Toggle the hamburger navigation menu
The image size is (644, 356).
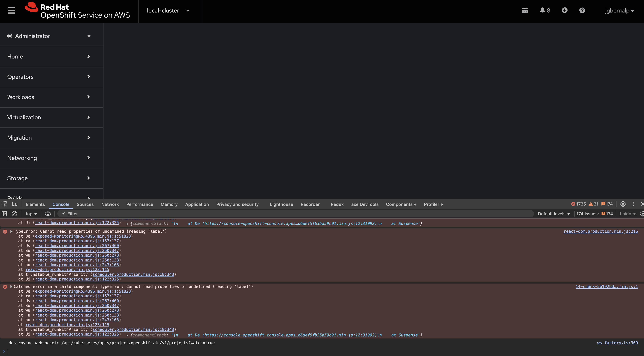tap(12, 11)
